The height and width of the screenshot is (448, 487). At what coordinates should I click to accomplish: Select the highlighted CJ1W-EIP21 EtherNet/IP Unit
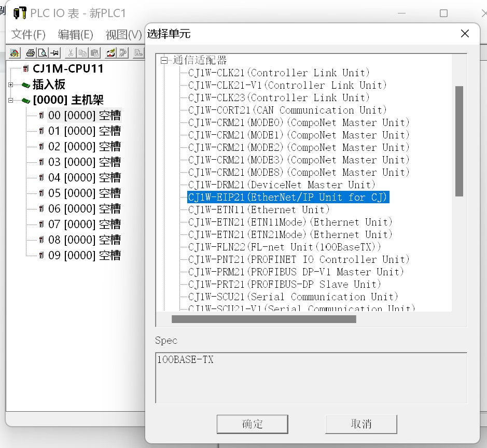click(288, 197)
